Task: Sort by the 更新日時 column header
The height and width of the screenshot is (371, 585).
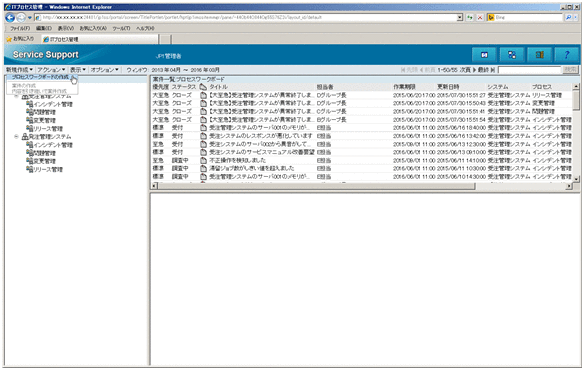Action: pos(448,87)
